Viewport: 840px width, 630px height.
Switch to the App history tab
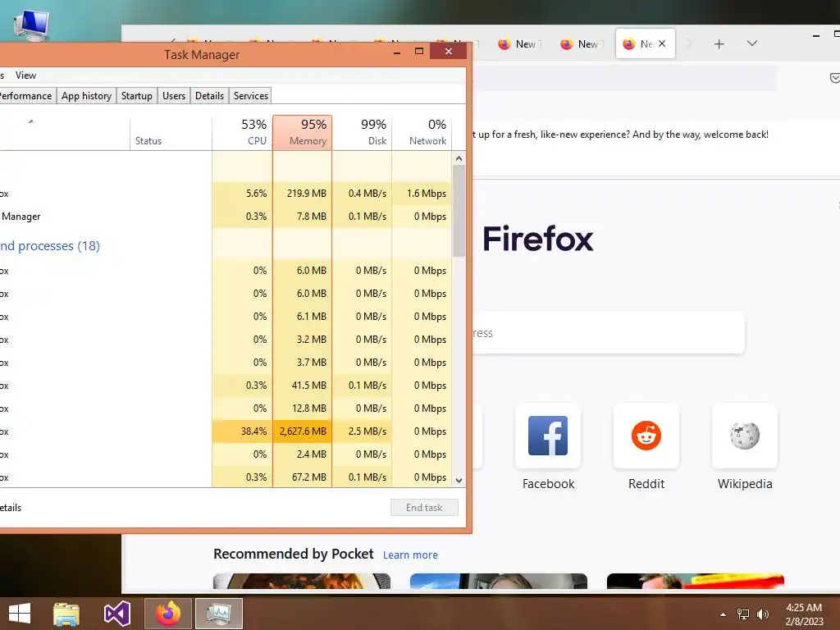coord(86,96)
